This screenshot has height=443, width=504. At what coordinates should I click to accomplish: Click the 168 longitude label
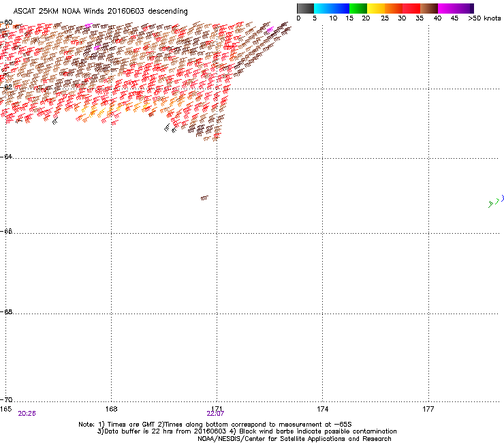click(x=111, y=409)
